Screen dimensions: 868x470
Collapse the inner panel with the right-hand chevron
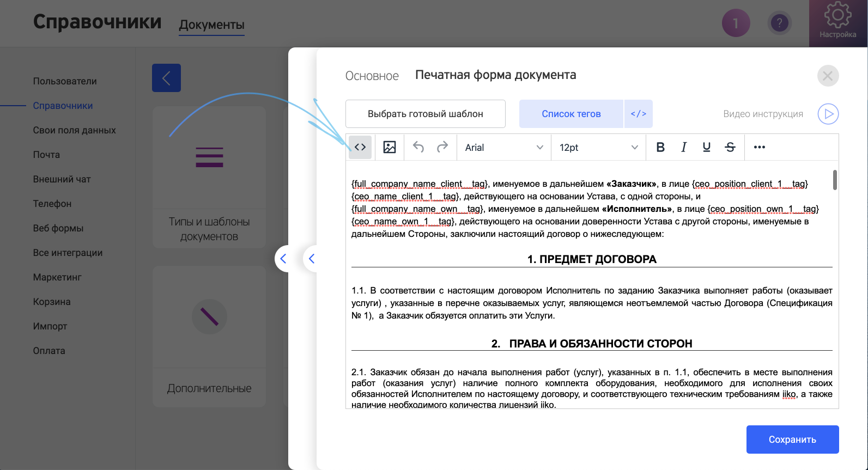(312, 259)
